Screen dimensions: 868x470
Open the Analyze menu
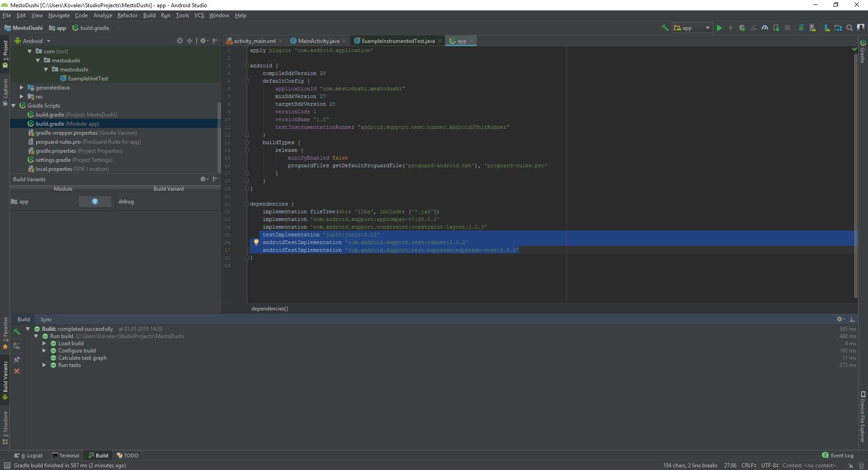click(x=103, y=15)
